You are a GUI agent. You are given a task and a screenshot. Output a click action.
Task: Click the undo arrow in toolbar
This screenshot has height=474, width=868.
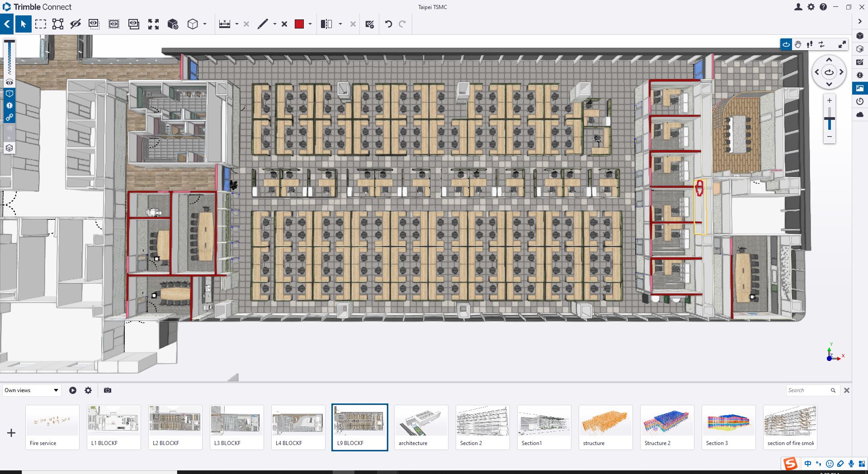click(388, 24)
